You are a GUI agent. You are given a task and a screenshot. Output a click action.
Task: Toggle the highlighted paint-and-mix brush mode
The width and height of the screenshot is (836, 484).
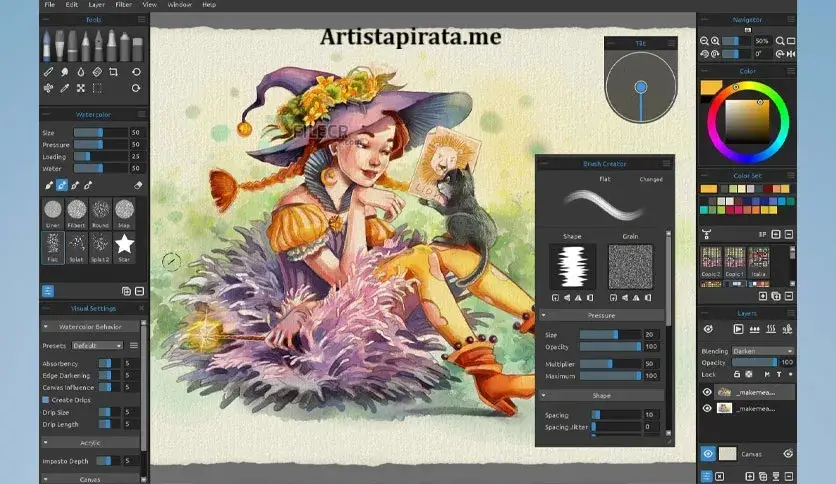[62, 185]
